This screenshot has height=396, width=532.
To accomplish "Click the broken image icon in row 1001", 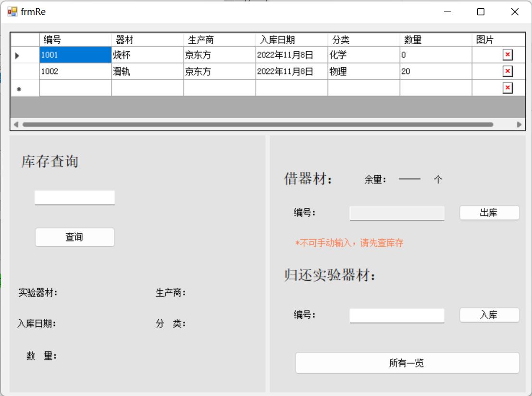I will pos(507,55).
